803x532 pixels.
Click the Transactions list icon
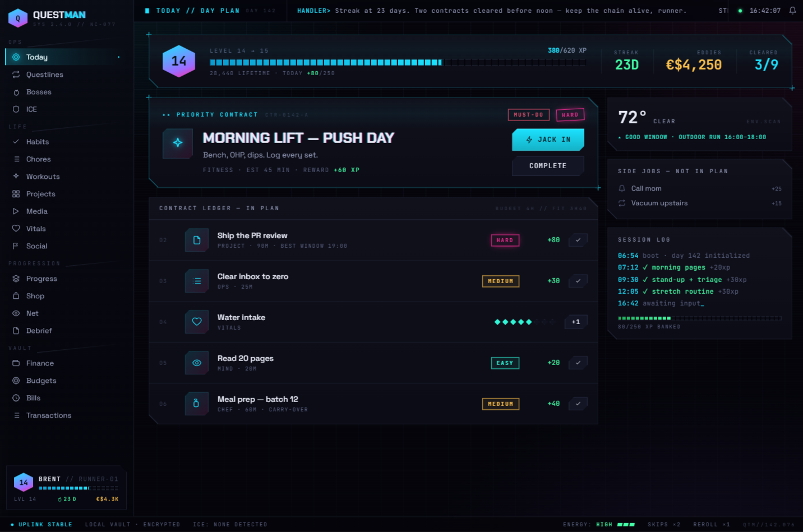coord(16,415)
